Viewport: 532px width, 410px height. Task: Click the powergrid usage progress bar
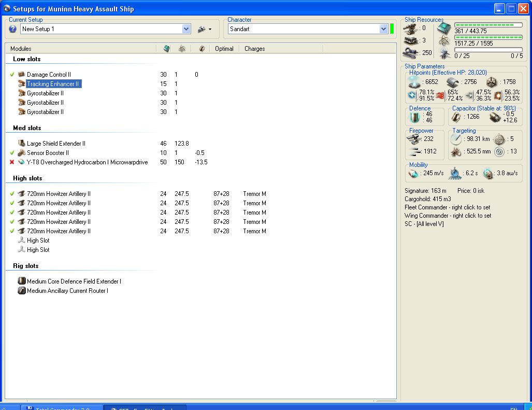coord(488,37)
